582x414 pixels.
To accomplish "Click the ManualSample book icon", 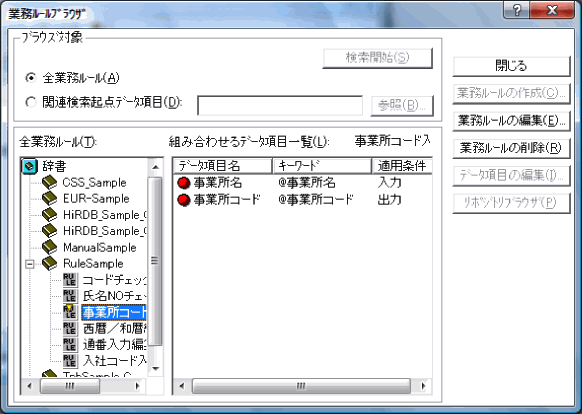I will tap(49, 247).
